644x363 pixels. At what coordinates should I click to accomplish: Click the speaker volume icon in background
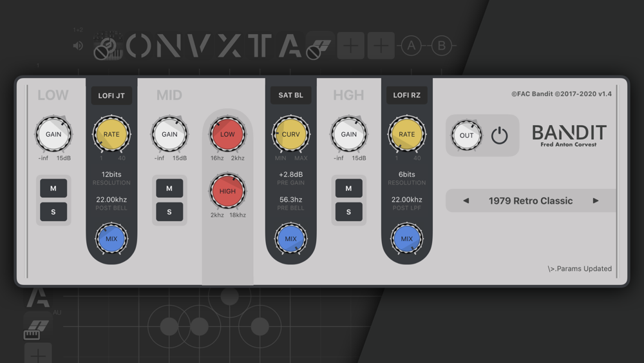pyautogui.click(x=78, y=46)
